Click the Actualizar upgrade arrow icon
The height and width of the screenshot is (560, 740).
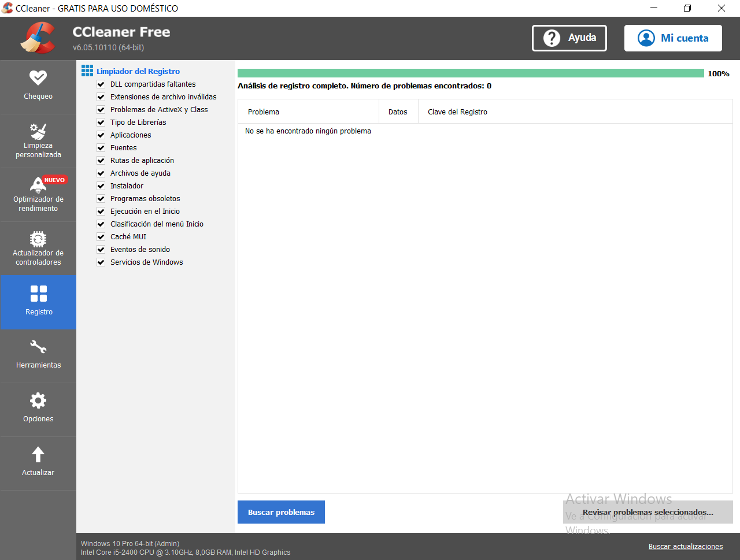click(38, 454)
